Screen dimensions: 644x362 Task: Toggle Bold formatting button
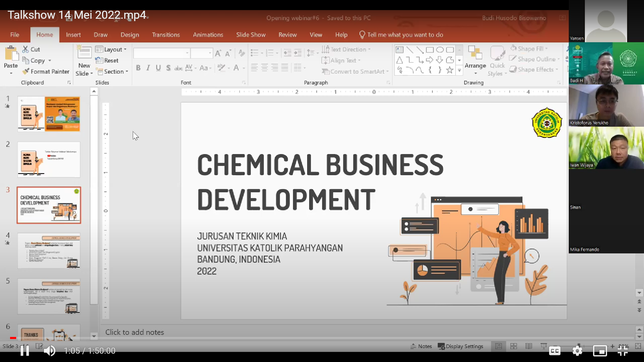coord(138,68)
